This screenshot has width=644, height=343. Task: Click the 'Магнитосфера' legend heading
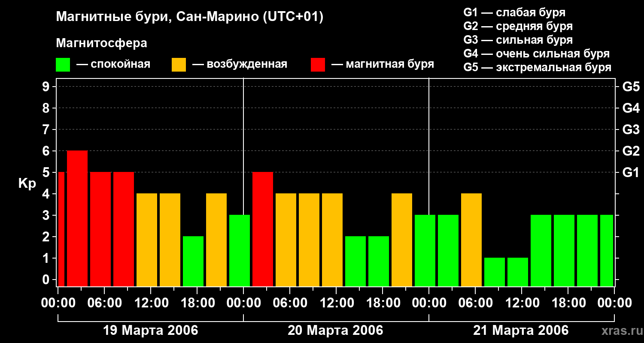point(101,43)
